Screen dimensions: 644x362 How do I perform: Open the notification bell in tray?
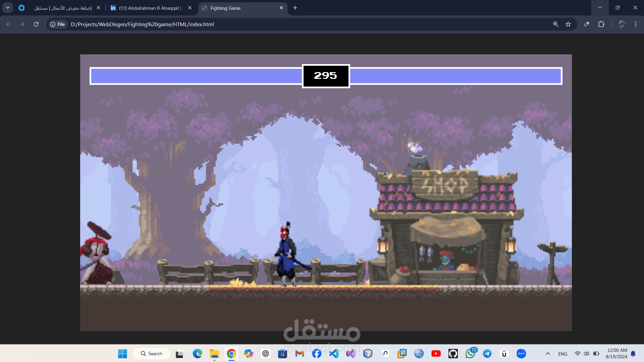[x=633, y=354]
